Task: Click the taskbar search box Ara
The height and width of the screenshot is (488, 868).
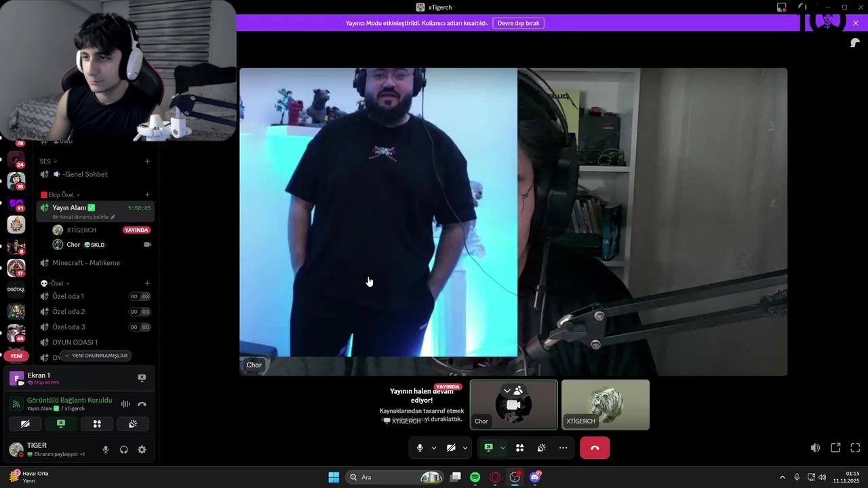Action: pyautogui.click(x=395, y=477)
